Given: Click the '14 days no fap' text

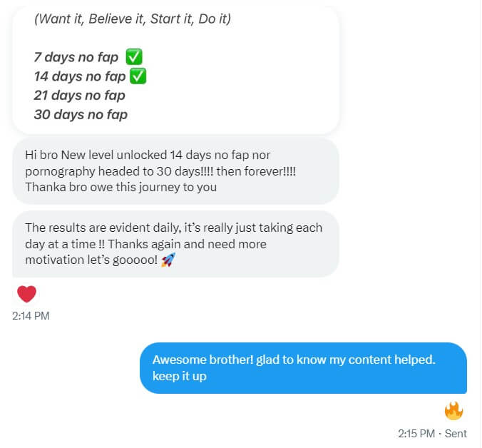Looking at the screenshot, I should tap(80, 76).
